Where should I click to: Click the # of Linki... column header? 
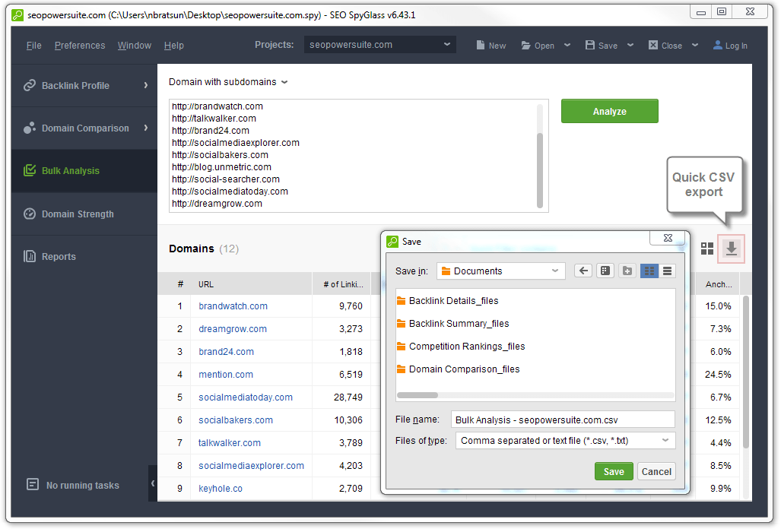click(x=342, y=284)
